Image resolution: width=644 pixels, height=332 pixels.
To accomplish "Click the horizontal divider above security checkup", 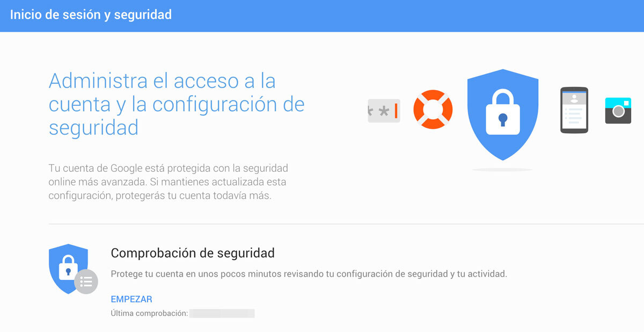I will pos(346,224).
